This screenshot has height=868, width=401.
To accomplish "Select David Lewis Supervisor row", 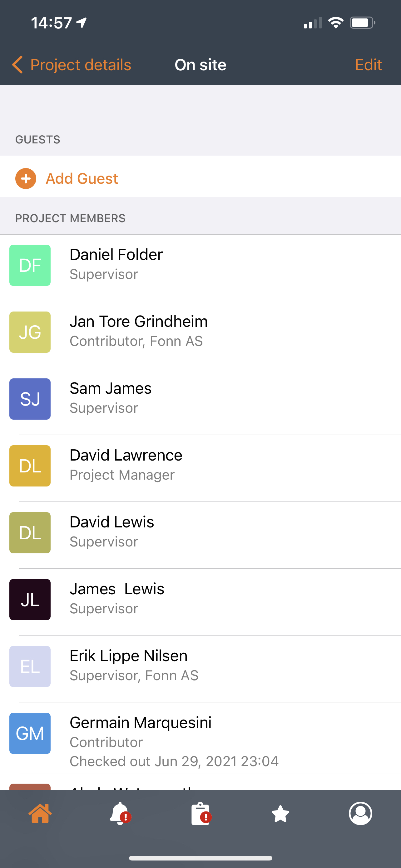I will (201, 532).
